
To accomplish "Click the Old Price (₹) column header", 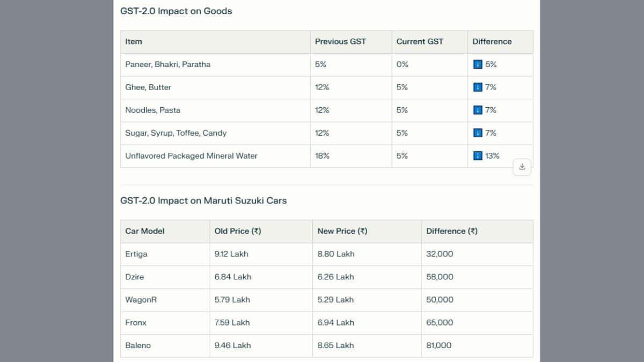I will pyautogui.click(x=238, y=231).
